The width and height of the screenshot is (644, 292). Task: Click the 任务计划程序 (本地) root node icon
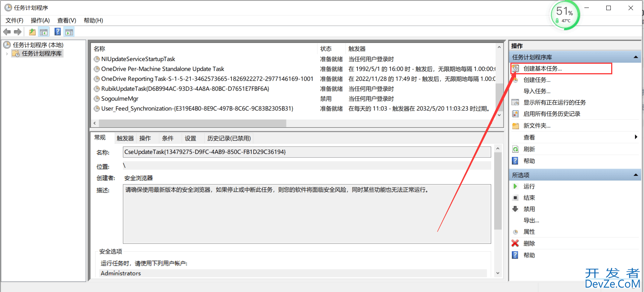coord(7,45)
